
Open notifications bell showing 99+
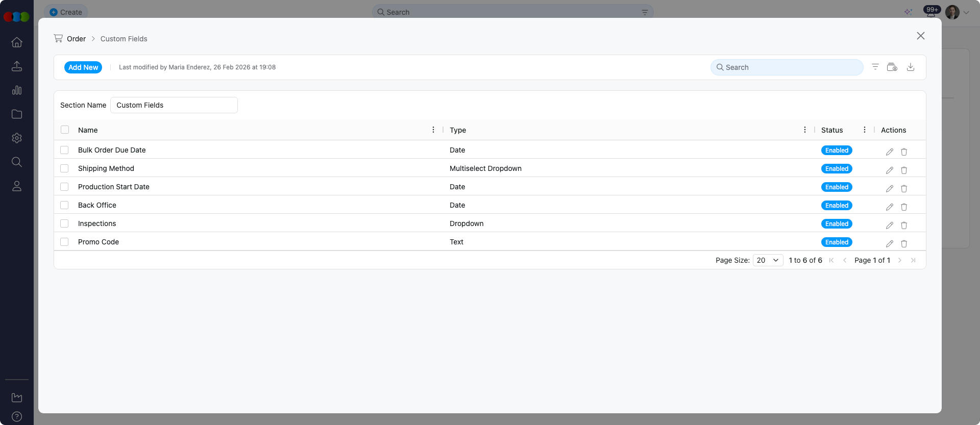point(932,12)
